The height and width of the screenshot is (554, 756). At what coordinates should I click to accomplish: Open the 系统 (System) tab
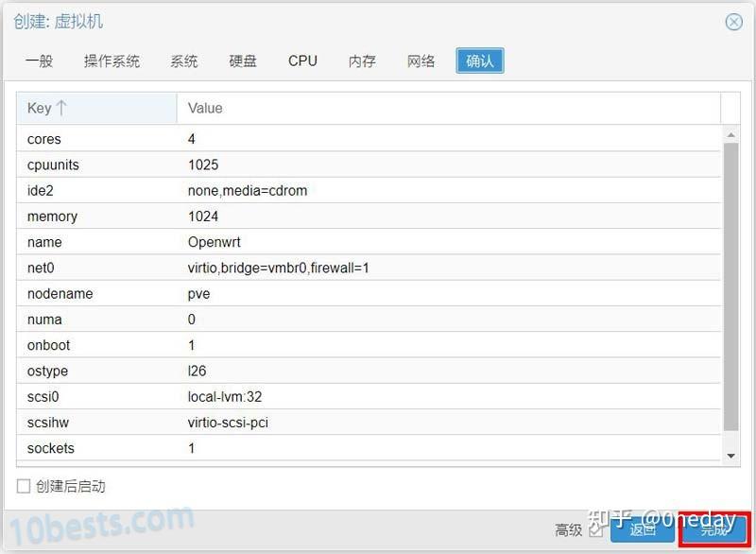(182, 61)
